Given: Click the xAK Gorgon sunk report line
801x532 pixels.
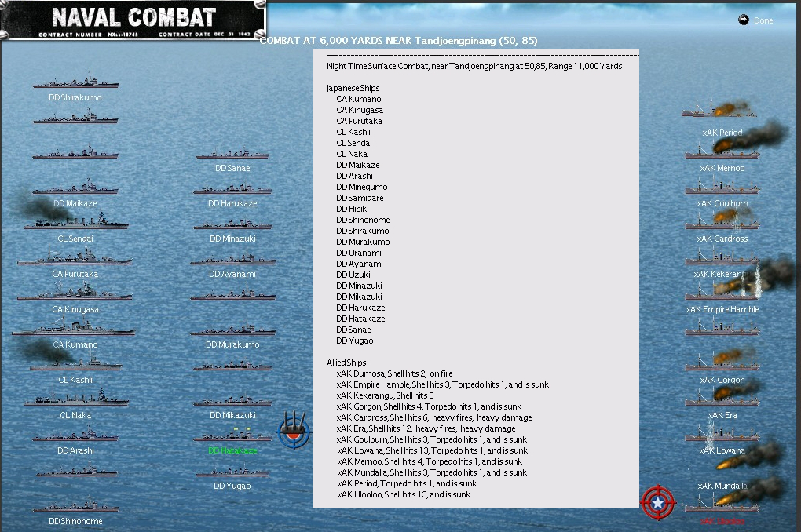Looking at the screenshot, I should click(429, 407).
